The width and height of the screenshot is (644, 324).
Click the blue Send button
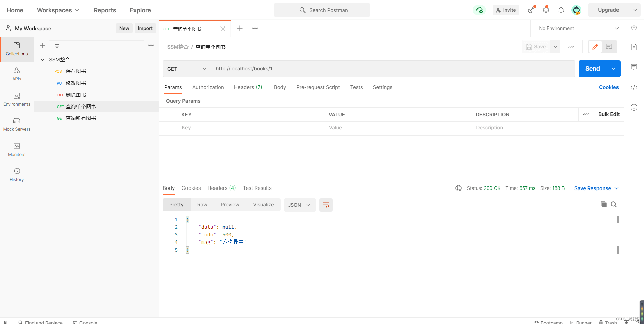[592, 69]
